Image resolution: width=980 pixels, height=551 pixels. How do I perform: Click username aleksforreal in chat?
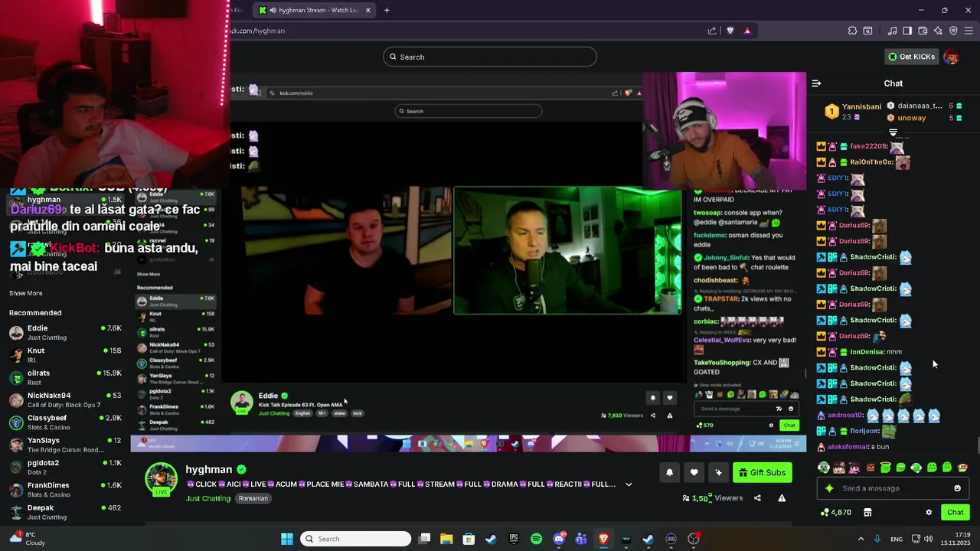click(848, 447)
